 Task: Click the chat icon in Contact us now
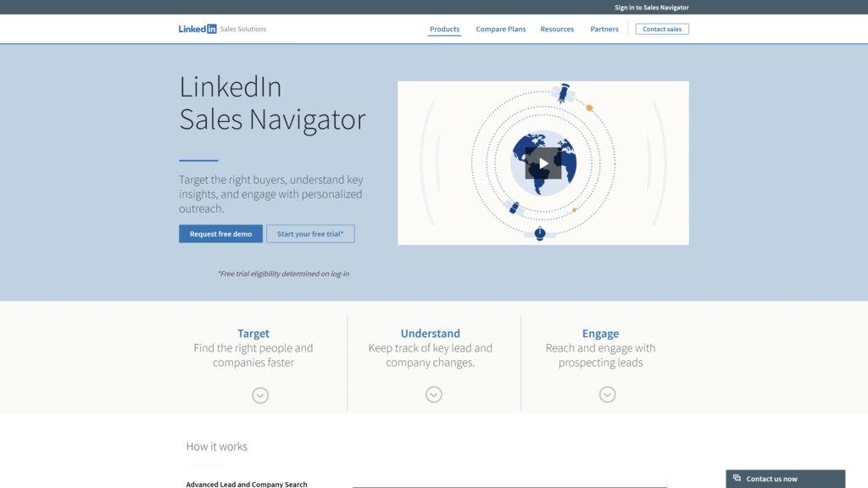[x=737, y=478]
